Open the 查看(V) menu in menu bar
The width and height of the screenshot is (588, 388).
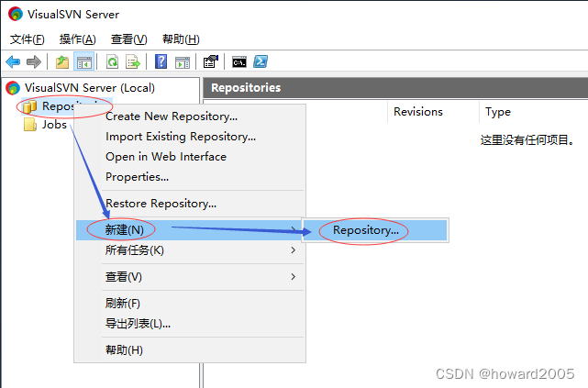click(129, 39)
